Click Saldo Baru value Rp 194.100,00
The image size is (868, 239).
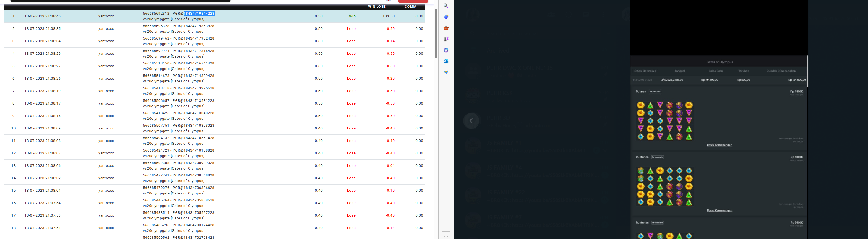[x=710, y=80]
